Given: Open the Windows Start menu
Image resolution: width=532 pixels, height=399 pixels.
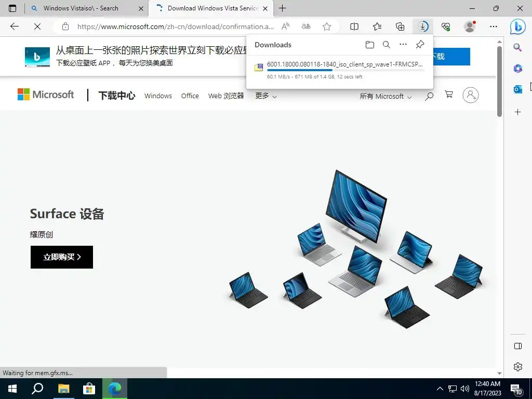Looking at the screenshot, I should click(12, 389).
